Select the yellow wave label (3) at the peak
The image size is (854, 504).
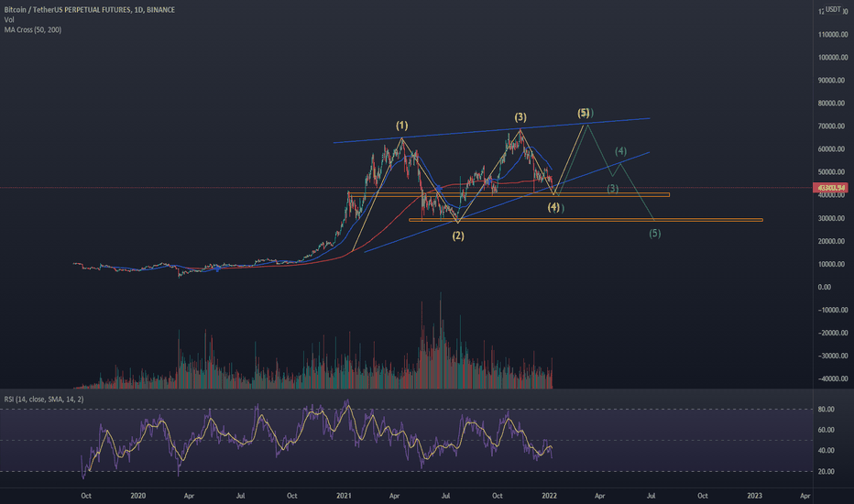(x=520, y=117)
